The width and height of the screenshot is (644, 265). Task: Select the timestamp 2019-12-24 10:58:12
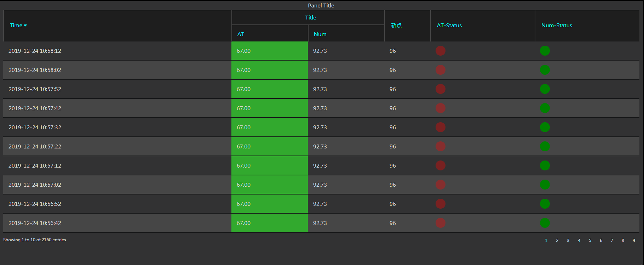click(x=35, y=51)
